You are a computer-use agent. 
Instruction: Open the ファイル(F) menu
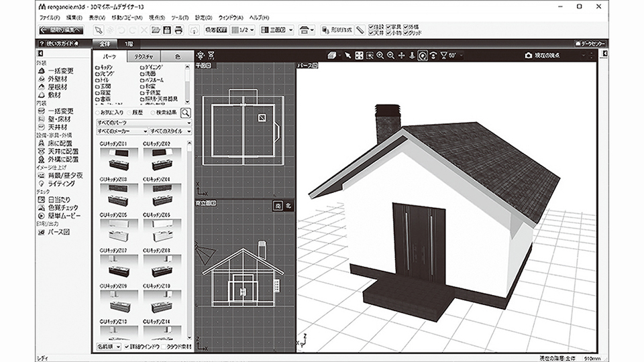[x=50, y=17]
